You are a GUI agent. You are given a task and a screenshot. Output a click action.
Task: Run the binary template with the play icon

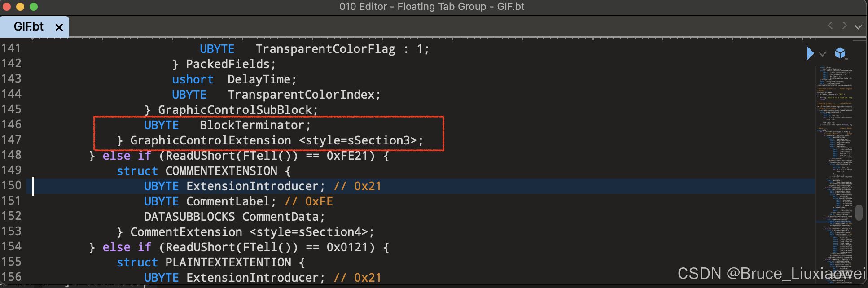(810, 53)
